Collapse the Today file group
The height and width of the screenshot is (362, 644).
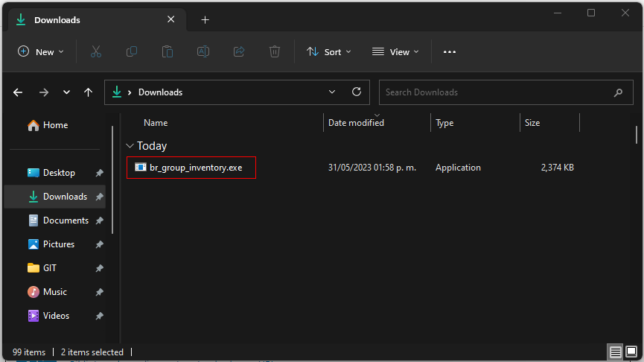coord(130,146)
